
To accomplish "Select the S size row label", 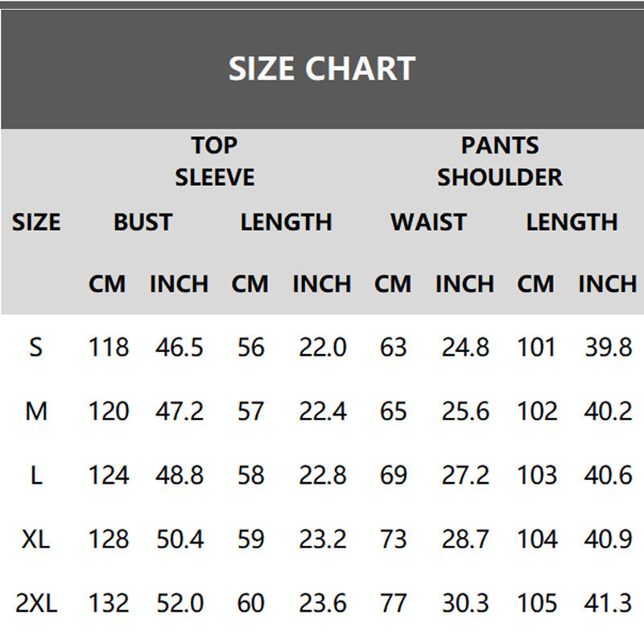I will pyautogui.click(x=36, y=348).
